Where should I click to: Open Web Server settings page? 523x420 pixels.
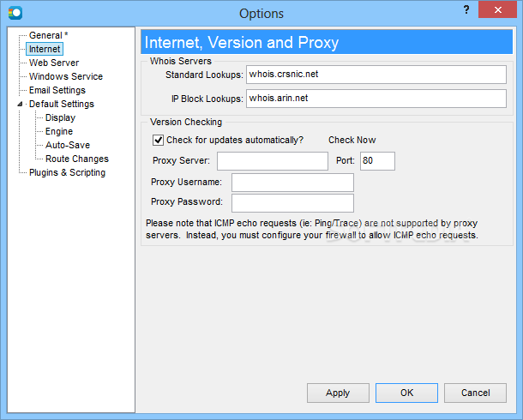pos(54,63)
